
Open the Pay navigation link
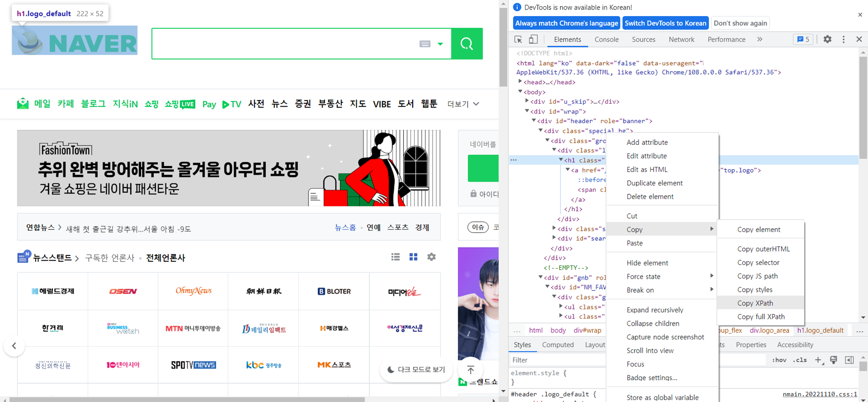pos(209,104)
